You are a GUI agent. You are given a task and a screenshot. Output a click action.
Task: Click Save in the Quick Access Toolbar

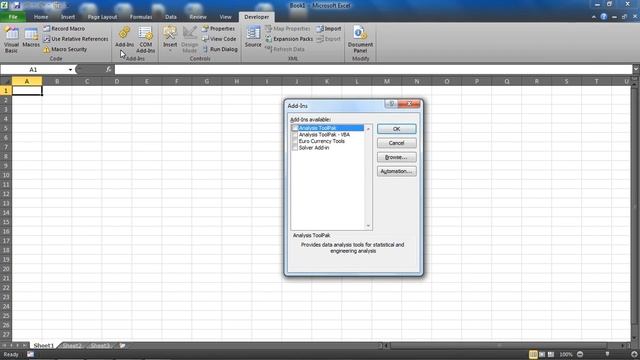17,5
